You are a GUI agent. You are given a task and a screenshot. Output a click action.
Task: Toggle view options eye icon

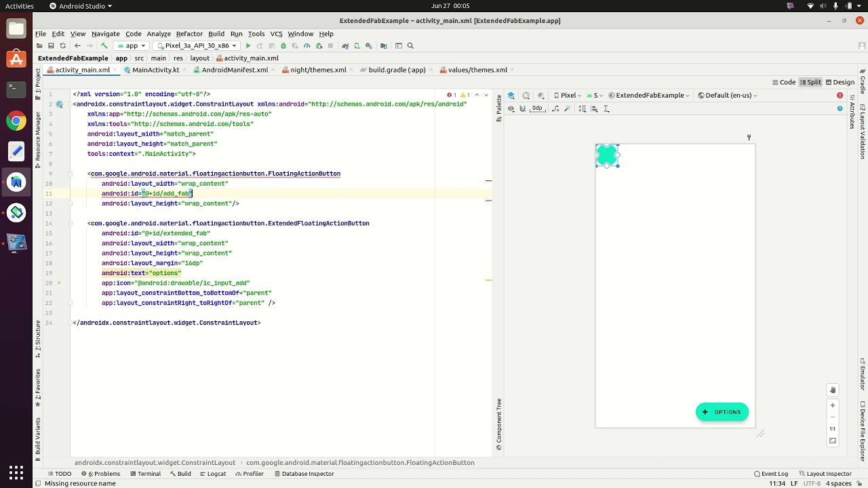pos(511,108)
